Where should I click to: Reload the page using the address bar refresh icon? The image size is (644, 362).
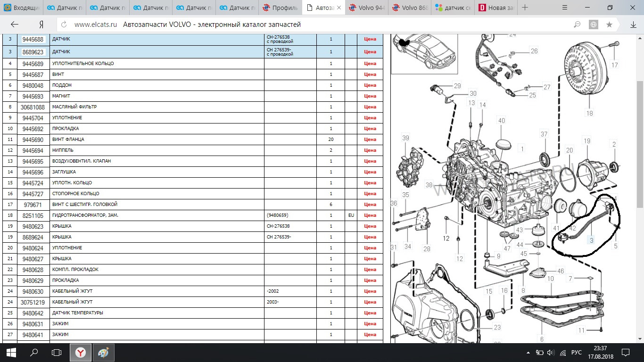pyautogui.click(x=64, y=25)
